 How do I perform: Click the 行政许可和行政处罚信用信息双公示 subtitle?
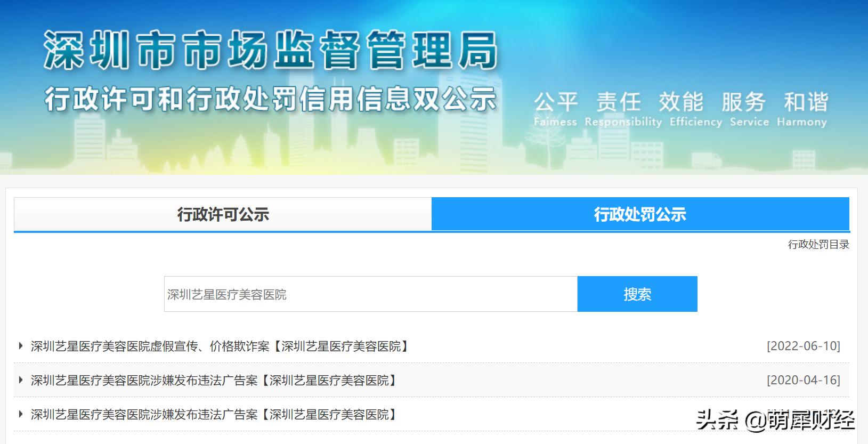[271, 99]
